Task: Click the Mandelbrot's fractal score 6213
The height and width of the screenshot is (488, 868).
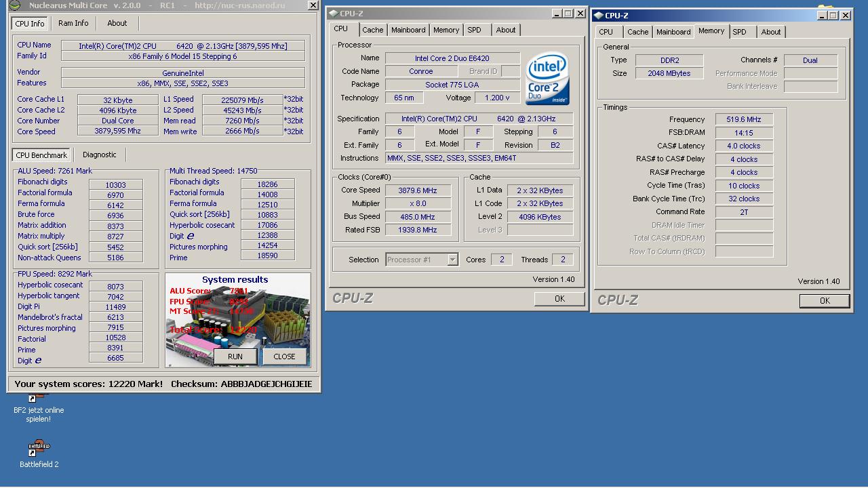Action: tap(115, 317)
